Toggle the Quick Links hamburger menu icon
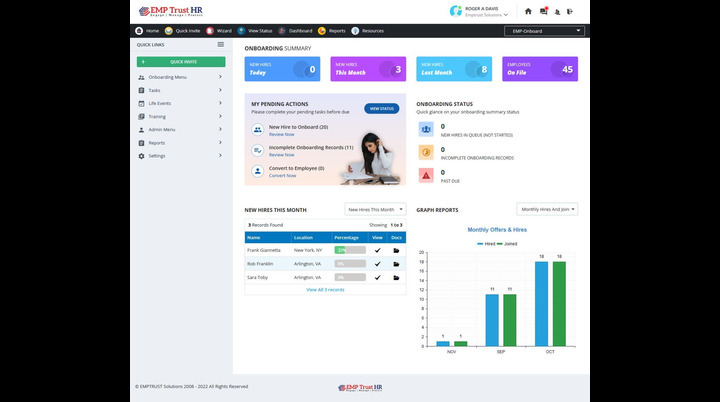The height and width of the screenshot is (402, 720). pyautogui.click(x=220, y=45)
